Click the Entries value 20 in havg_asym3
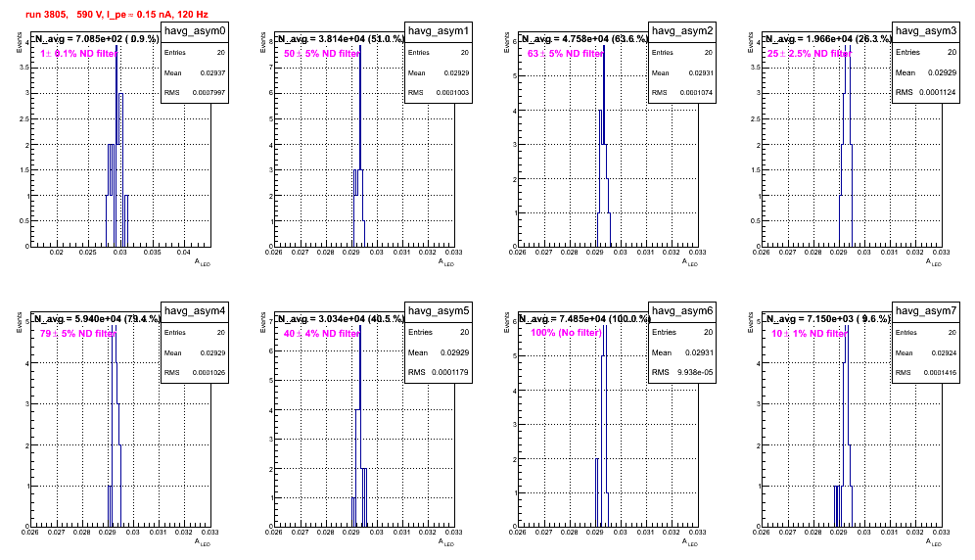The image size is (975, 560). pos(952,52)
